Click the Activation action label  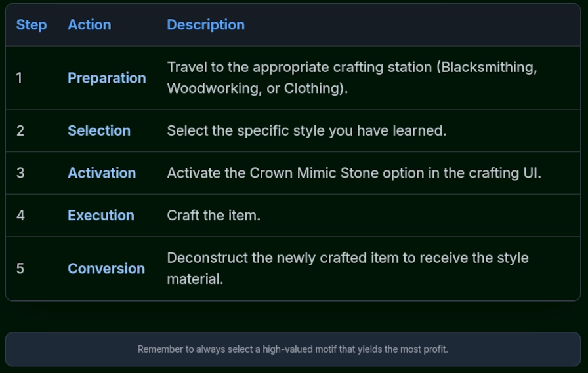pos(102,173)
